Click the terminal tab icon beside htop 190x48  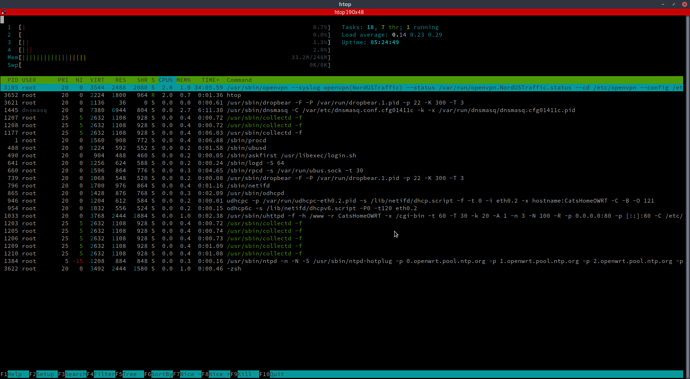[x=4, y=12]
